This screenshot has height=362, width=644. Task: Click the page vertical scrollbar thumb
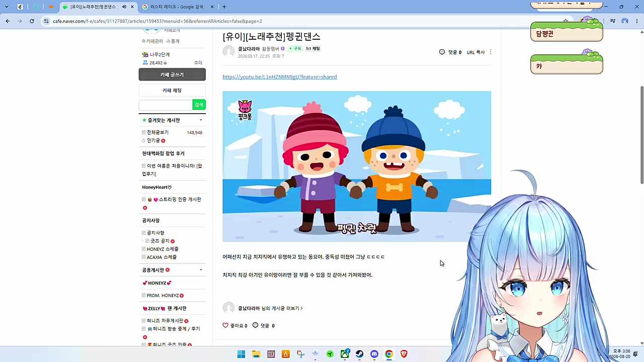pos(641,135)
